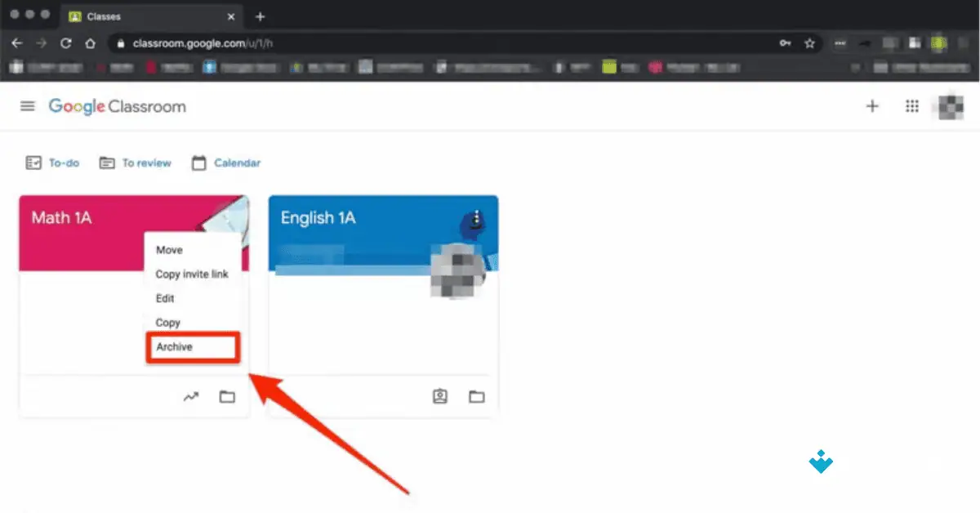The image size is (980, 513).
Task: Open the Google Apps launcher grid
Action: click(912, 106)
